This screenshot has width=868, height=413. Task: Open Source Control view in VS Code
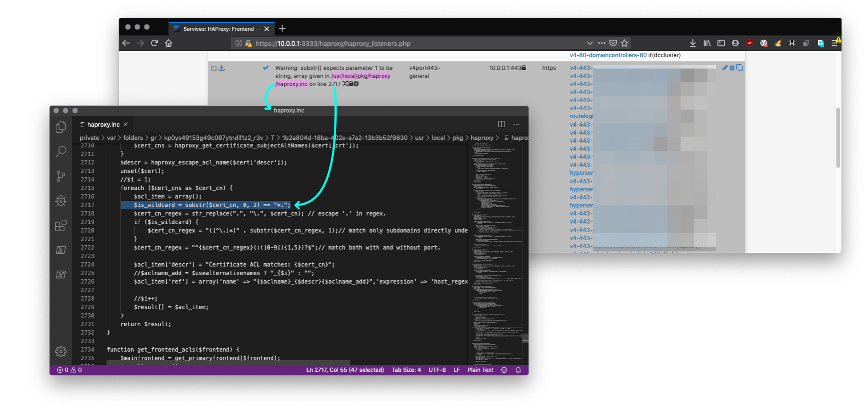tap(61, 176)
